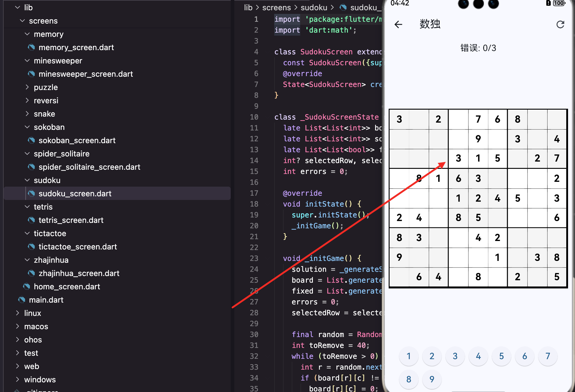The height and width of the screenshot is (392, 575).
Task: Expand the linux folder
Action: pos(18,313)
